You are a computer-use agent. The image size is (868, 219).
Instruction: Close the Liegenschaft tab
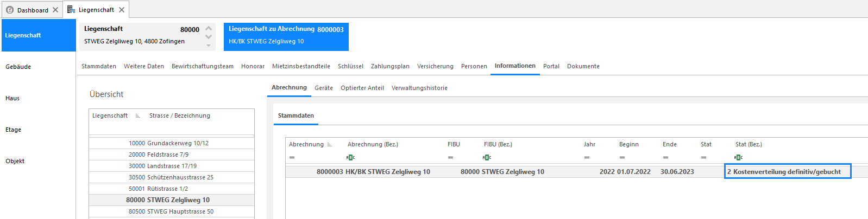click(x=122, y=10)
